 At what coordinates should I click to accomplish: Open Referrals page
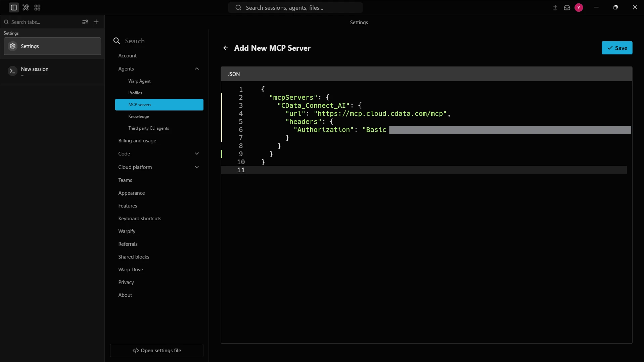click(x=128, y=244)
